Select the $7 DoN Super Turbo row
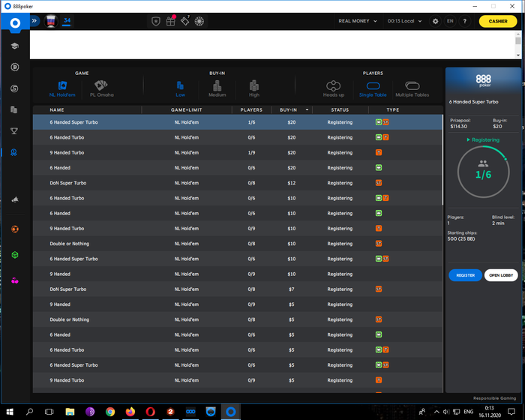This screenshot has height=420, width=525. [x=238, y=289]
